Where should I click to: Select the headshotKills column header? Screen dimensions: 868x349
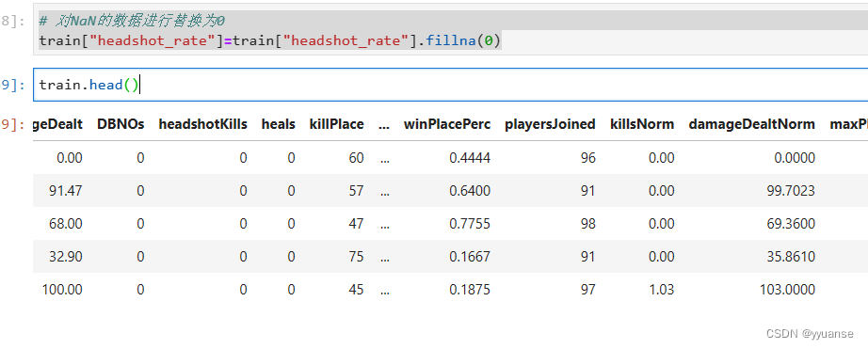202,124
